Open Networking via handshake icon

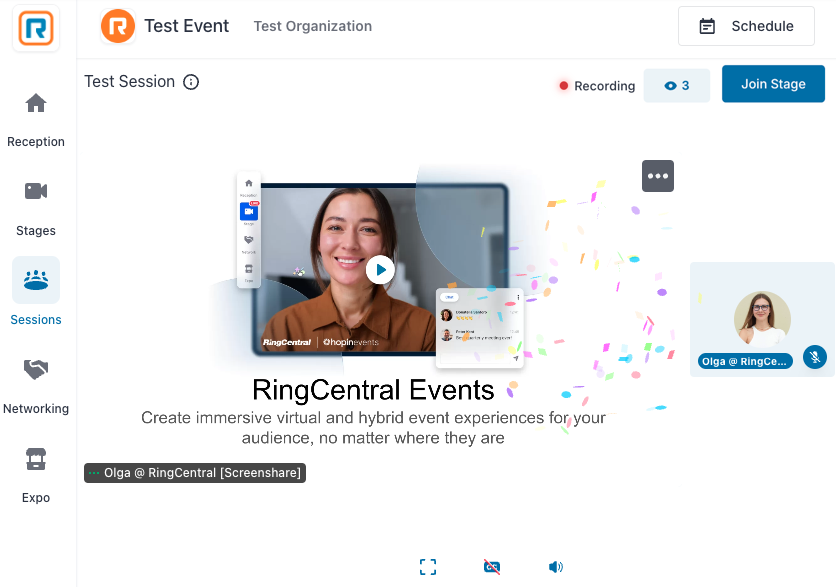(36, 369)
